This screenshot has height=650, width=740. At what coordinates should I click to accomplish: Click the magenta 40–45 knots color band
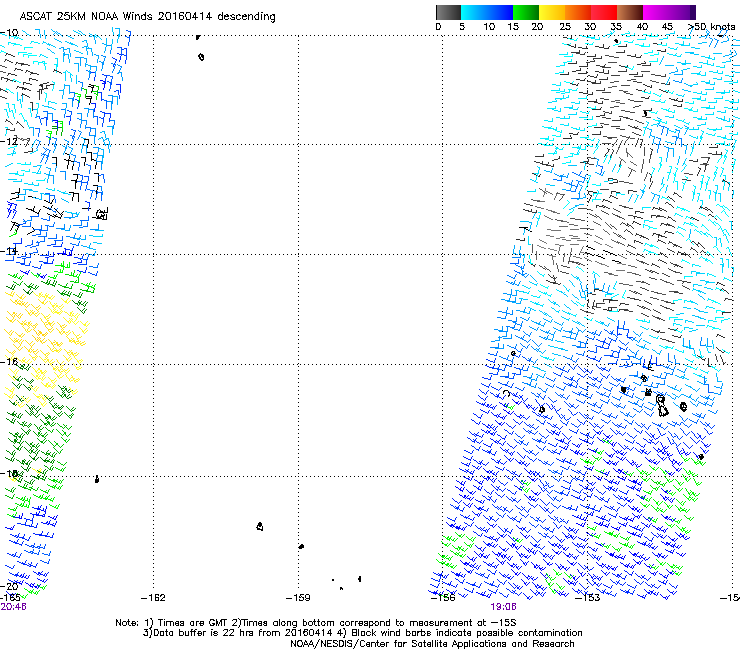coord(656,12)
